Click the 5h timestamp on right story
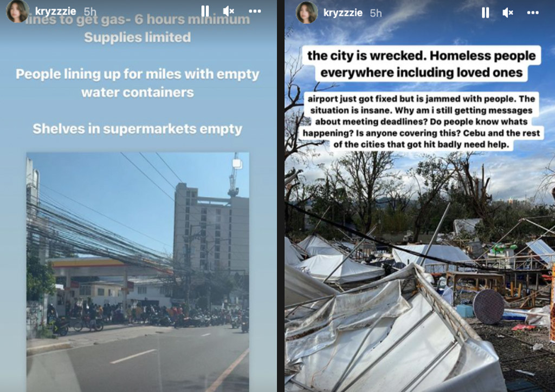 tap(376, 13)
